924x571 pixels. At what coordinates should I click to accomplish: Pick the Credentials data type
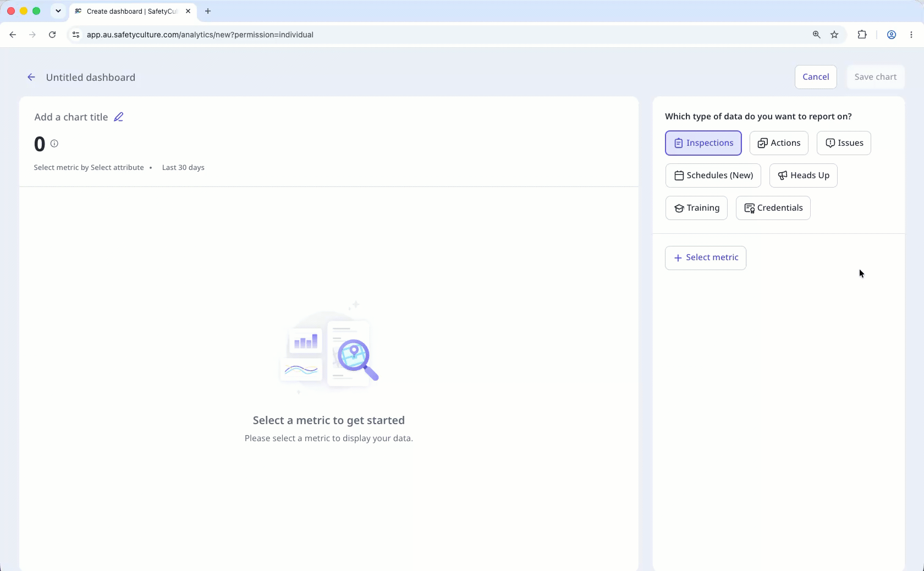point(773,208)
